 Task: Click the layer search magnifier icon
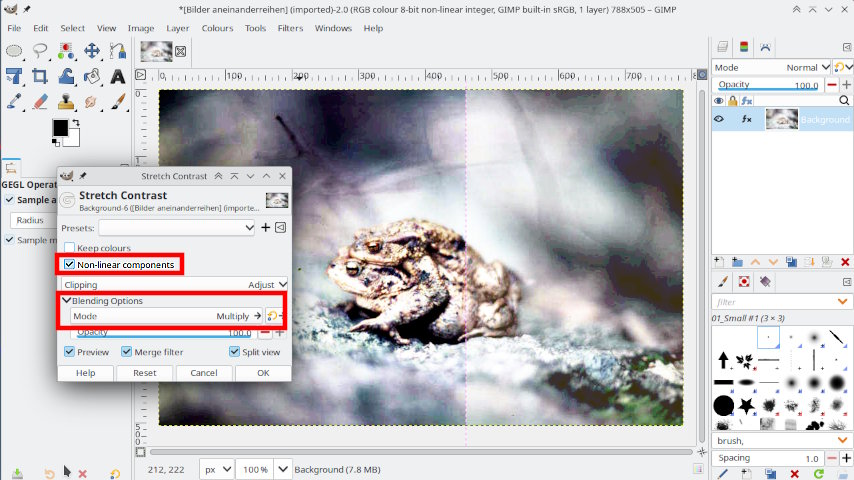(x=844, y=100)
